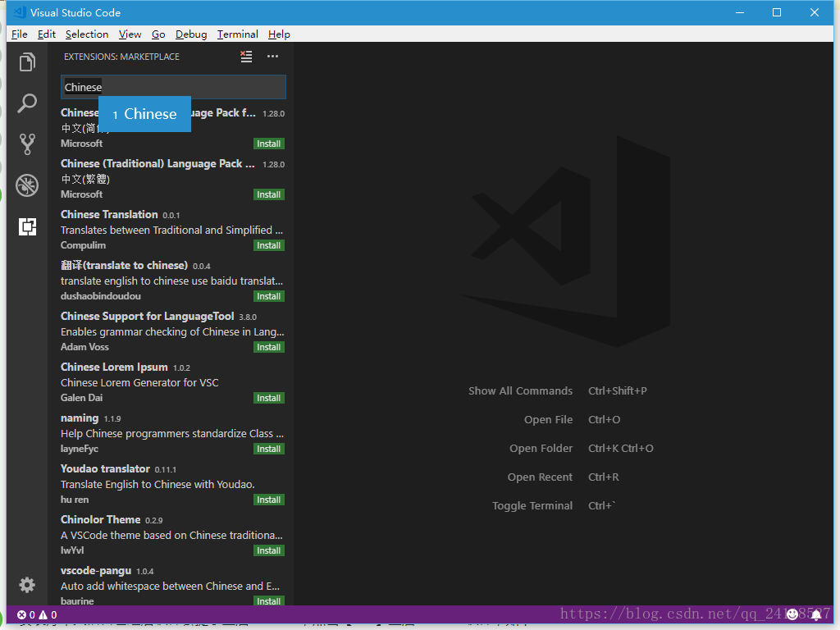Open the Terminal menu
840x630 pixels.
click(237, 34)
